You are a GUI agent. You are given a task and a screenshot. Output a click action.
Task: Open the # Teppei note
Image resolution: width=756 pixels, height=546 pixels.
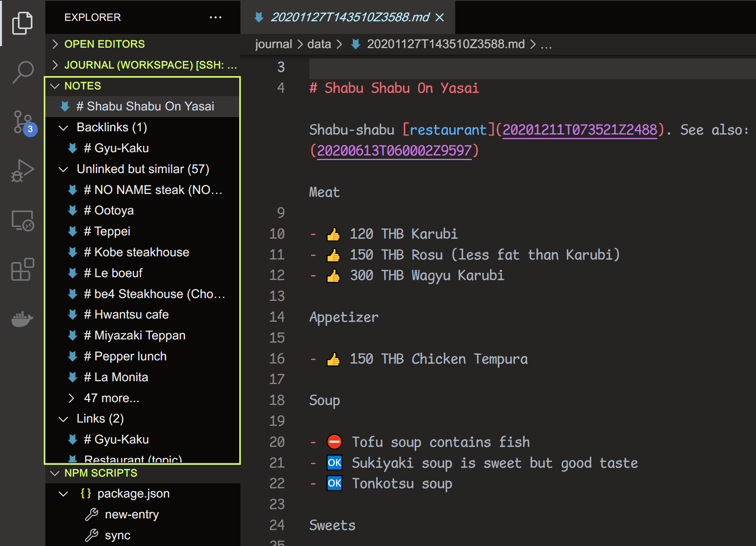tap(142, 231)
